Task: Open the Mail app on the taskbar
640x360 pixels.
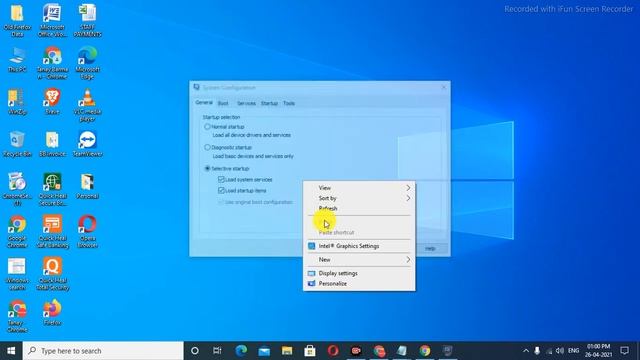Action: click(264, 351)
